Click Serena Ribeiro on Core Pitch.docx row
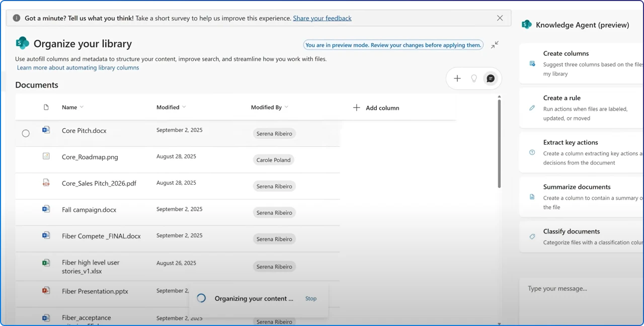Image resolution: width=644 pixels, height=326 pixels. tap(274, 134)
